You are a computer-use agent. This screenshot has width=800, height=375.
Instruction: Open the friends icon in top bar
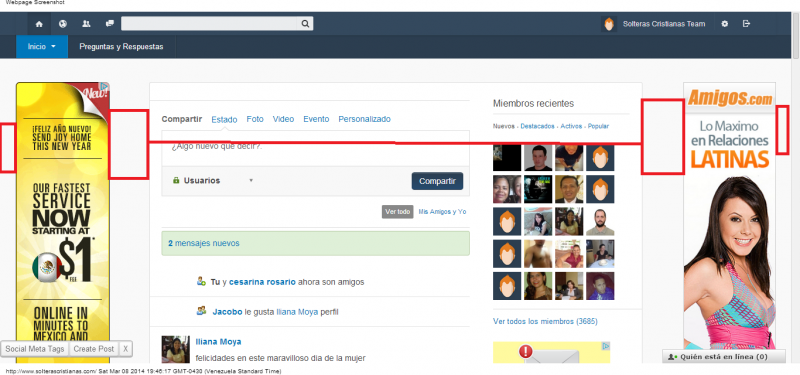pyautogui.click(x=86, y=24)
